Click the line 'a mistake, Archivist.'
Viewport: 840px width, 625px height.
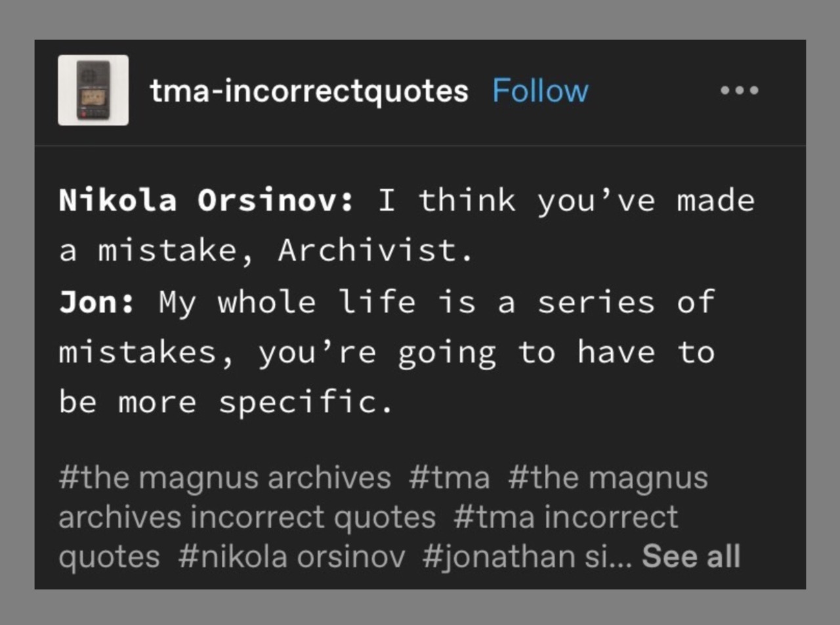[266, 251]
